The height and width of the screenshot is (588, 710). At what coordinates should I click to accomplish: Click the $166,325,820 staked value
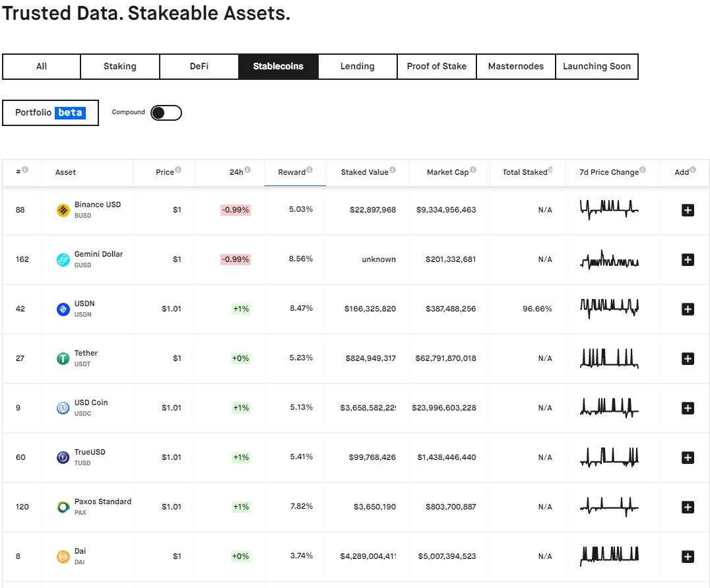point(370,309)
